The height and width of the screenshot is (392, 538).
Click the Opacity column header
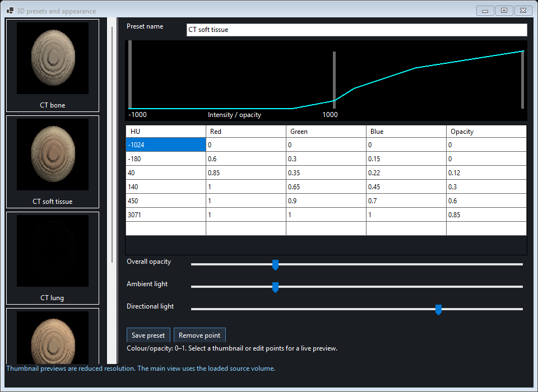tap(486, 132)
